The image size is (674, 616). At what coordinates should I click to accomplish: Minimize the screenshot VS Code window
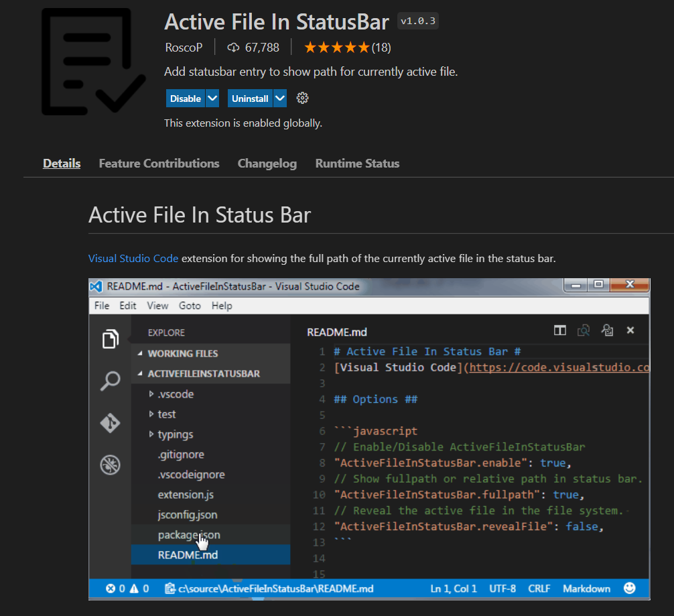576,285
